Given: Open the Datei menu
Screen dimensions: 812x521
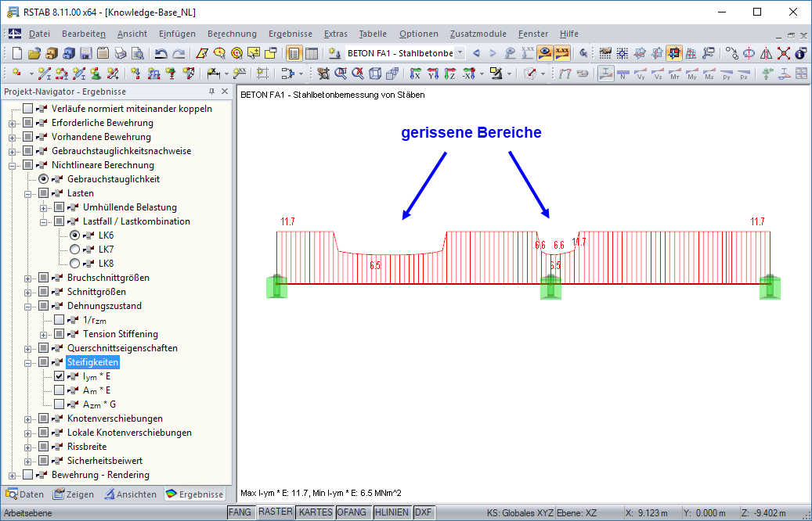Looking at the screenshot, I should pos(39,34).
